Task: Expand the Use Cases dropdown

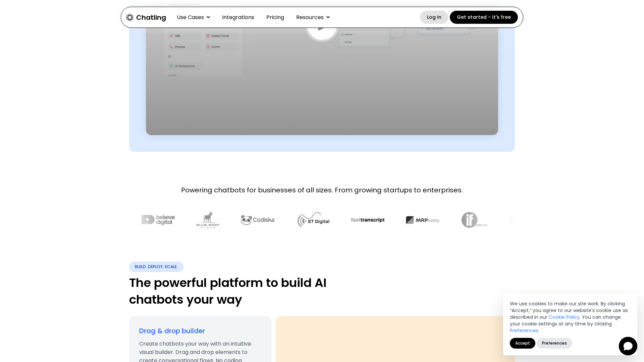Action: 193,17
